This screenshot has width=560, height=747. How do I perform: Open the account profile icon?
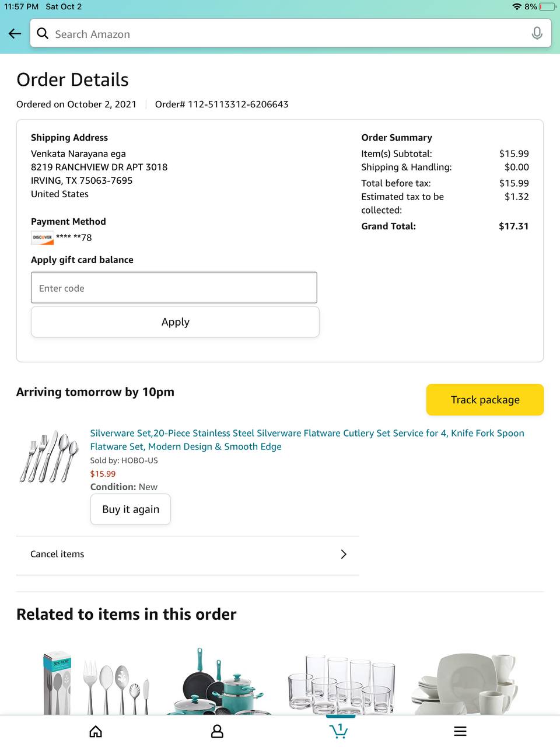217,731
